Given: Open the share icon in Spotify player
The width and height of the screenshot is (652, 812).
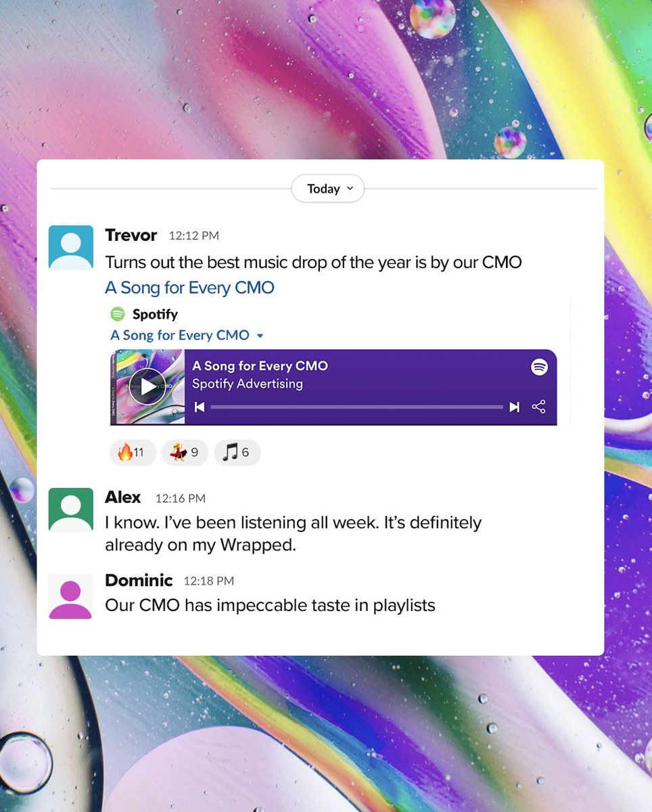Looking at the screenshot, I should 538,407.
